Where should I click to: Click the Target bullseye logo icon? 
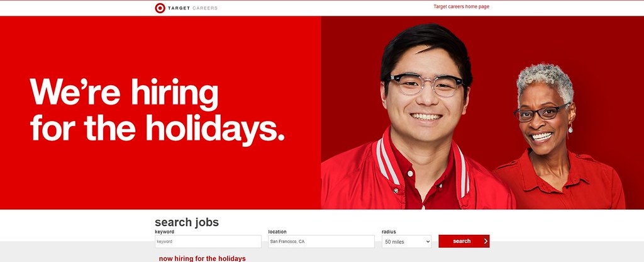[x=160, y=8]
